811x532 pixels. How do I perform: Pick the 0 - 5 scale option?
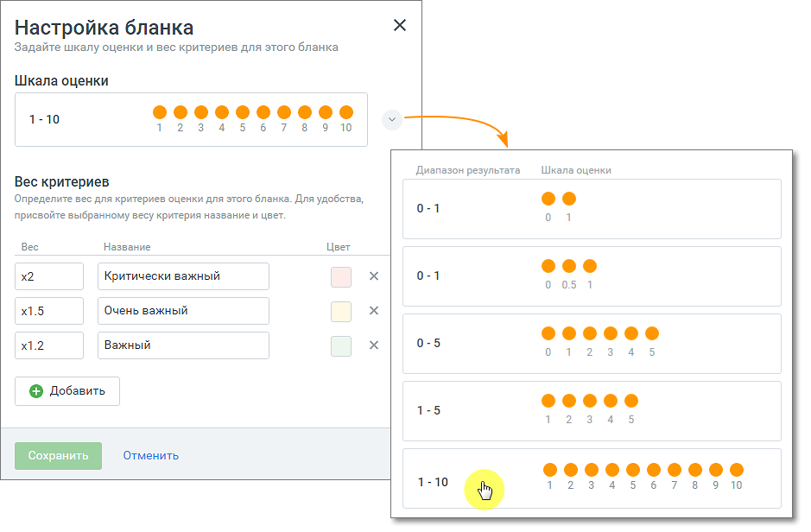click(x=592, y=344)
